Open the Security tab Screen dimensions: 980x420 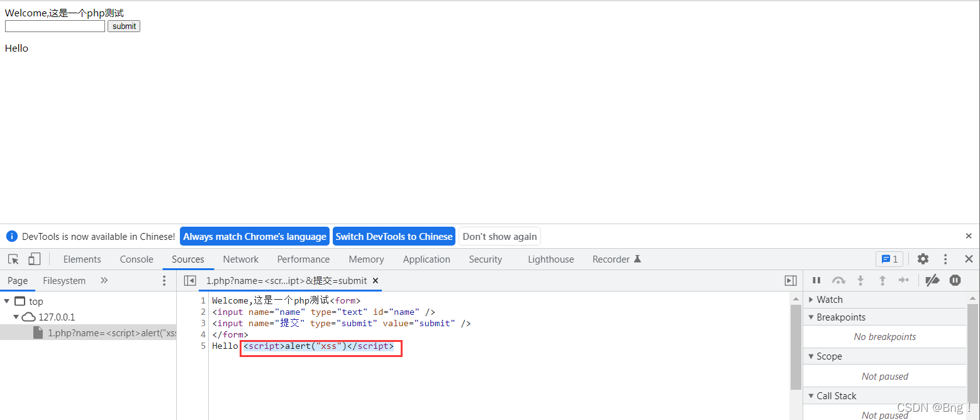point(486,259)
